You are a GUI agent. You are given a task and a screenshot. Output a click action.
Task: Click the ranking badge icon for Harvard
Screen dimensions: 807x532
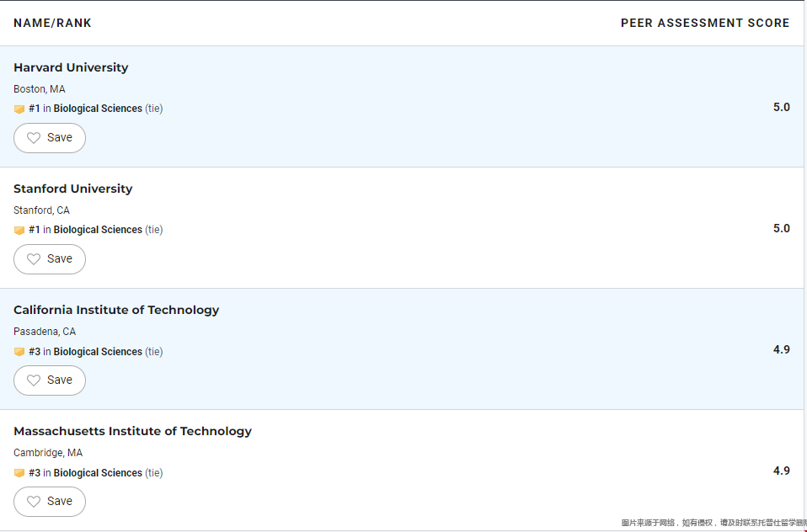click(19, 109)
